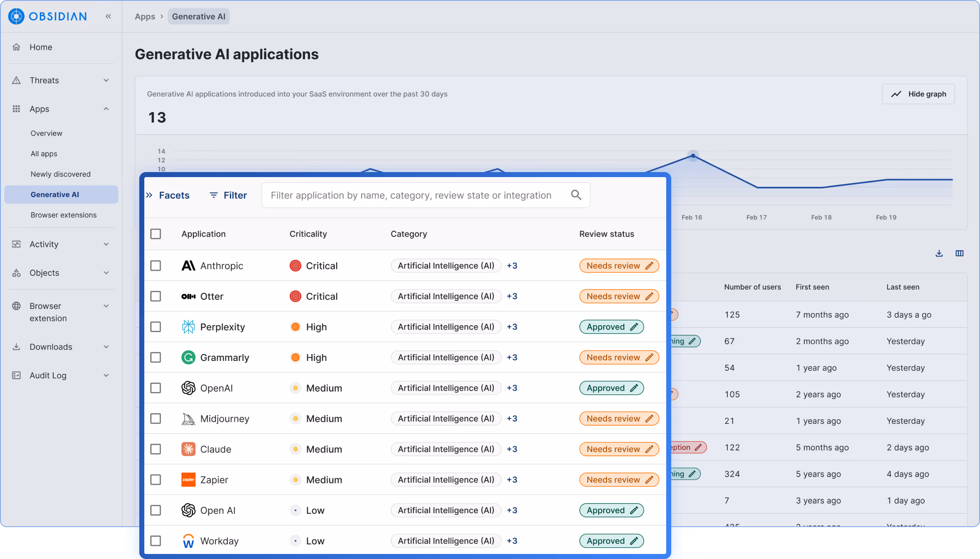Collapse the sidebar with double-chevron icon

click(108, 16)
